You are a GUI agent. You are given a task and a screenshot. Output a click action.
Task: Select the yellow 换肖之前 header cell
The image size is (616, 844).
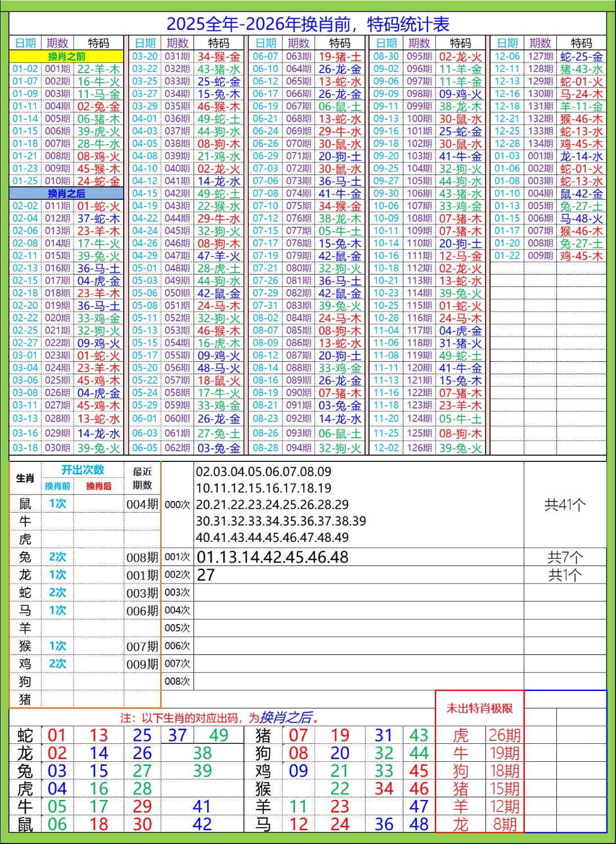pyautogui.click(x=66, y=56)
